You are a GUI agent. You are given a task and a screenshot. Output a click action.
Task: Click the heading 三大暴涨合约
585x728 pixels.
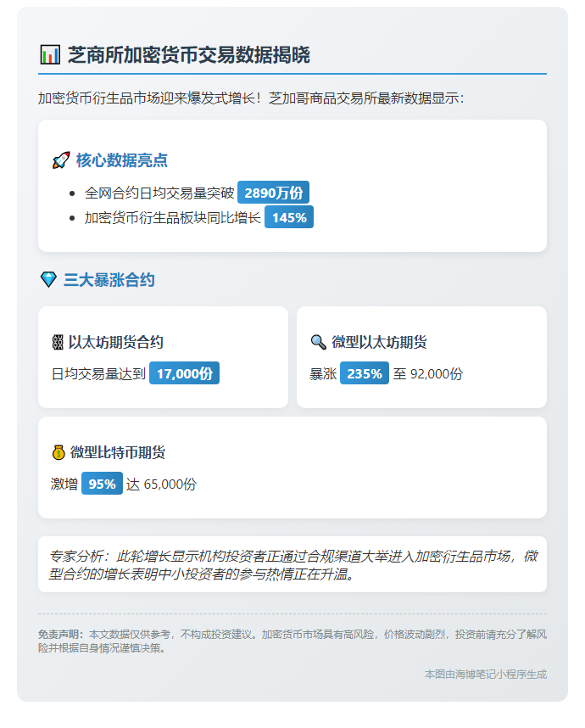coord(109,280)
